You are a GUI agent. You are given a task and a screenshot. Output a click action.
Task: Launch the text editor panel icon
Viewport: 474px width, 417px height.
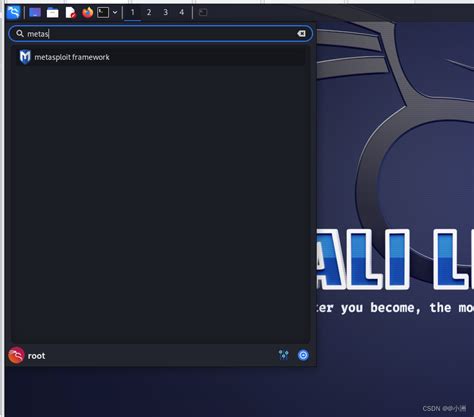71,13
